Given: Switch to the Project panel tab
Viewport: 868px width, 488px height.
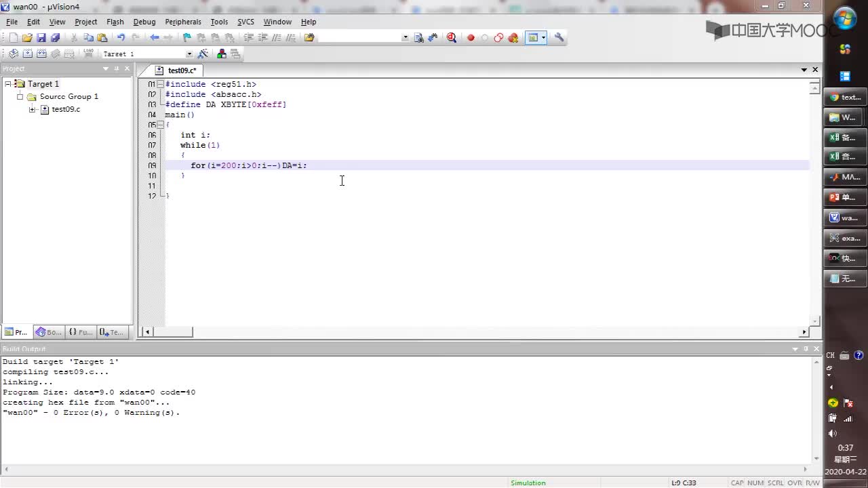Looking at the screenshot, I should (x=16, y=332).
